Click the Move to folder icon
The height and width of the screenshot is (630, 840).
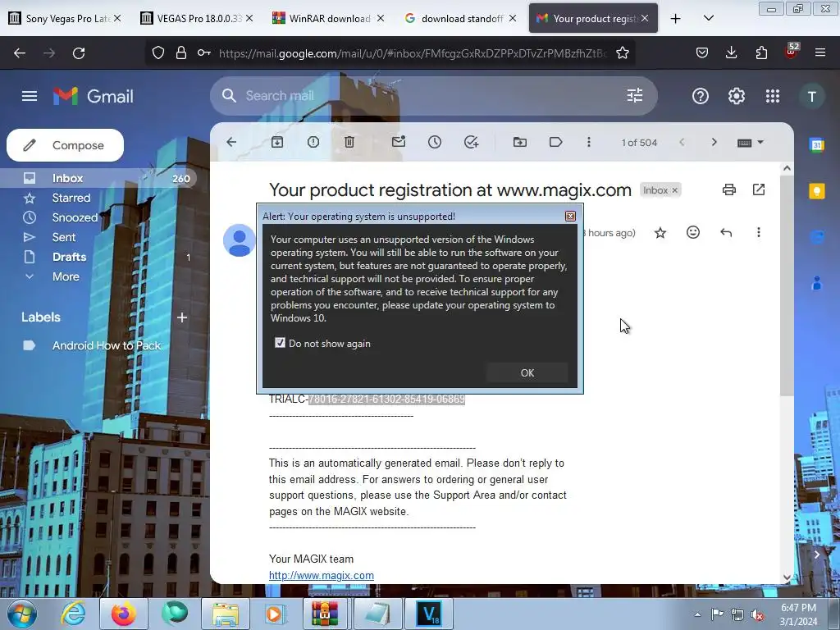[519, 142]
